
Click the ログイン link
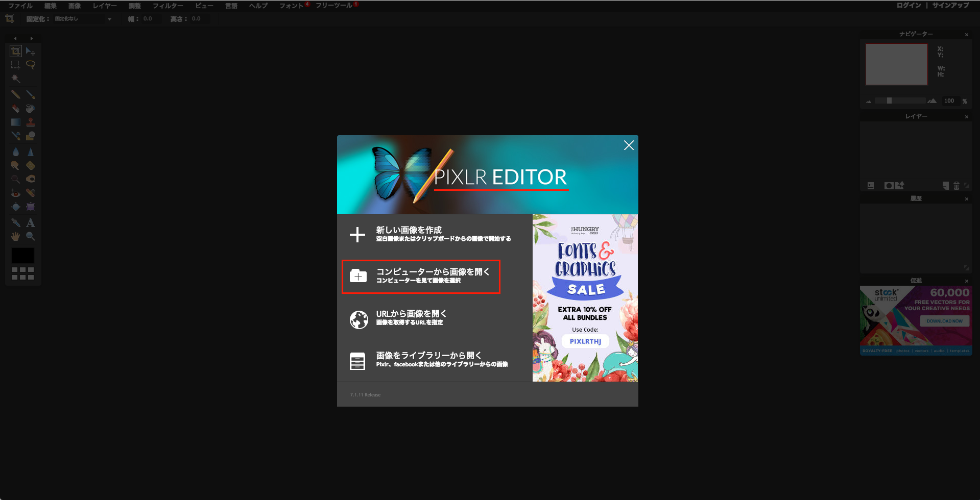tap(909, 6)
